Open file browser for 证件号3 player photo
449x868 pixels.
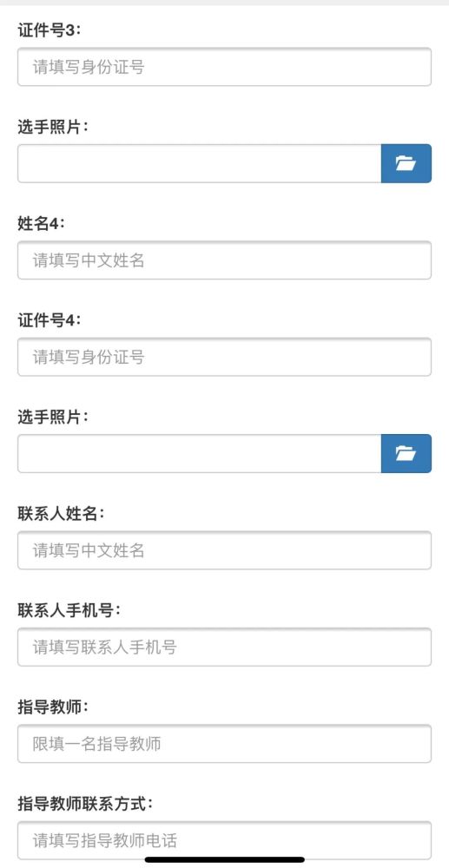pos(406,163)
